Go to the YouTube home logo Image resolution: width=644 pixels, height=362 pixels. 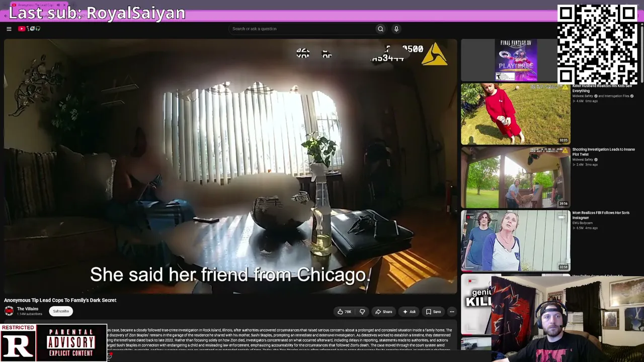point(29,29)
